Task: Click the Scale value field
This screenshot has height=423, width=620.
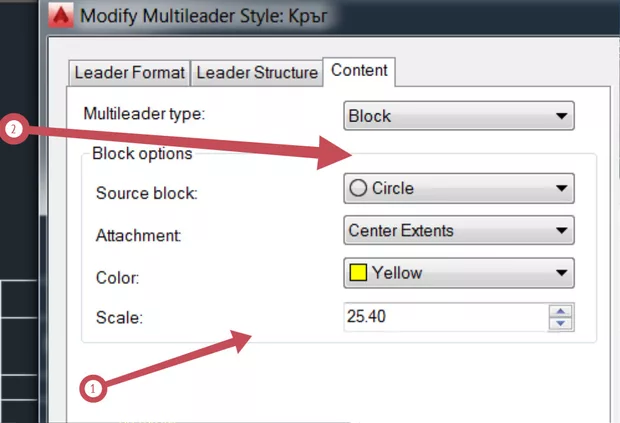Action: 445,318
